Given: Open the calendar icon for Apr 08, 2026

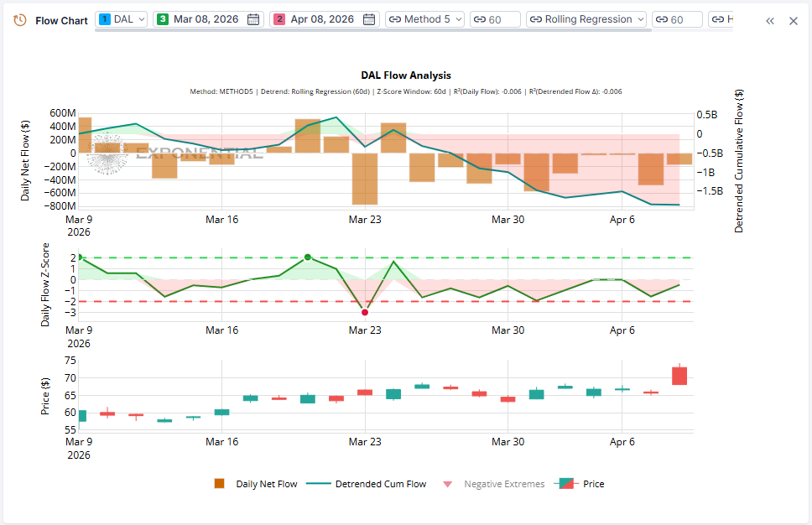Looking at the screenshot, I should [x=368, y=18].
